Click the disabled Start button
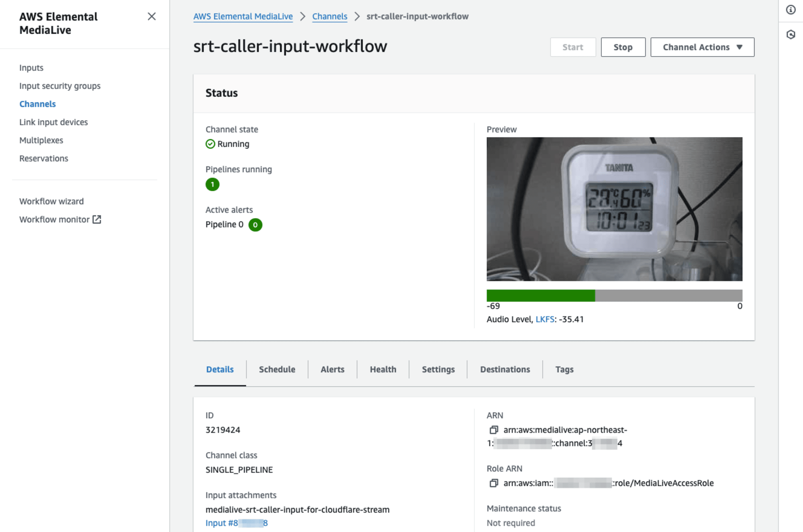 pyautogui.click(x=573, y=47)
